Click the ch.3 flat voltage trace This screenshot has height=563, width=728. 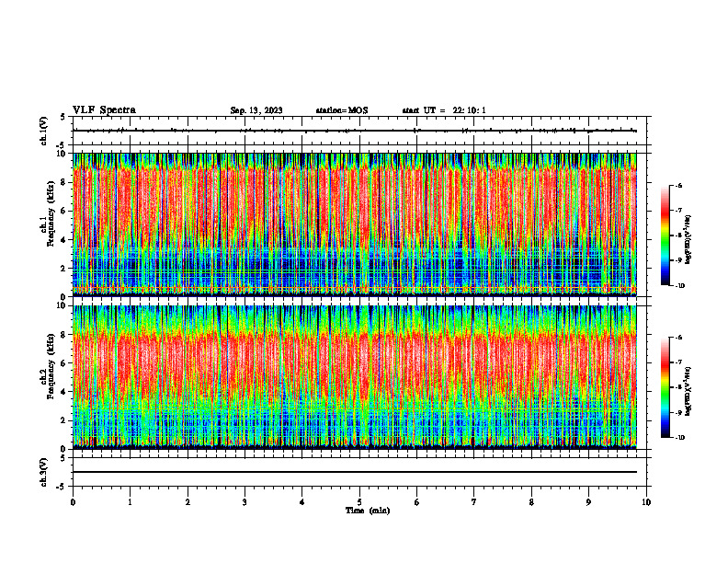[x=355, y=472]
